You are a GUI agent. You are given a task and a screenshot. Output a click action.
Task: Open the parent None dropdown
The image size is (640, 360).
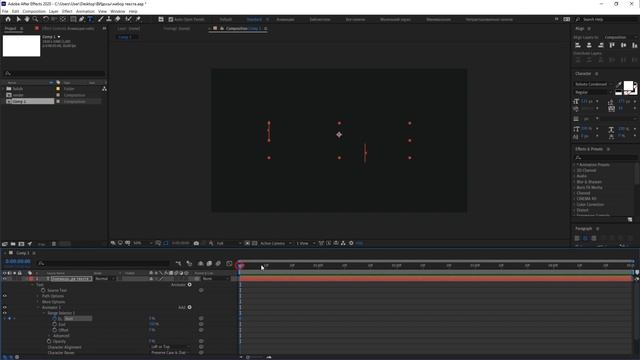tap(215, 279)
